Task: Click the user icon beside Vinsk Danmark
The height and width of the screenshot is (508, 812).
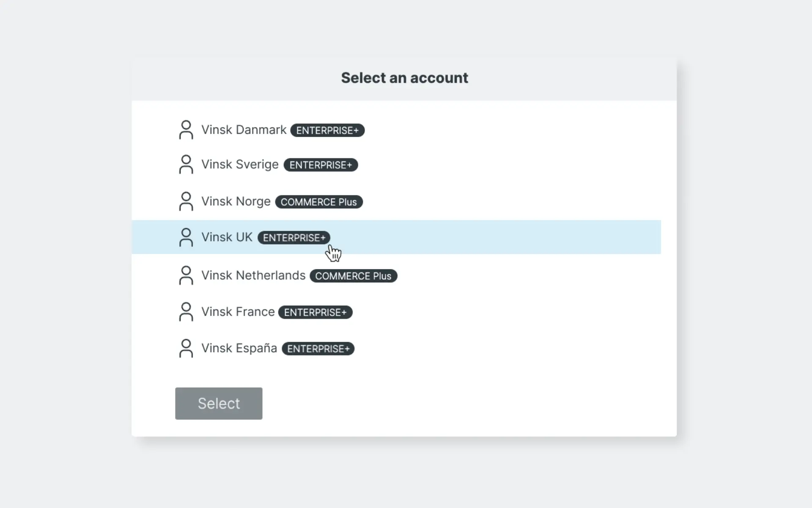Action: coord(186,130)
